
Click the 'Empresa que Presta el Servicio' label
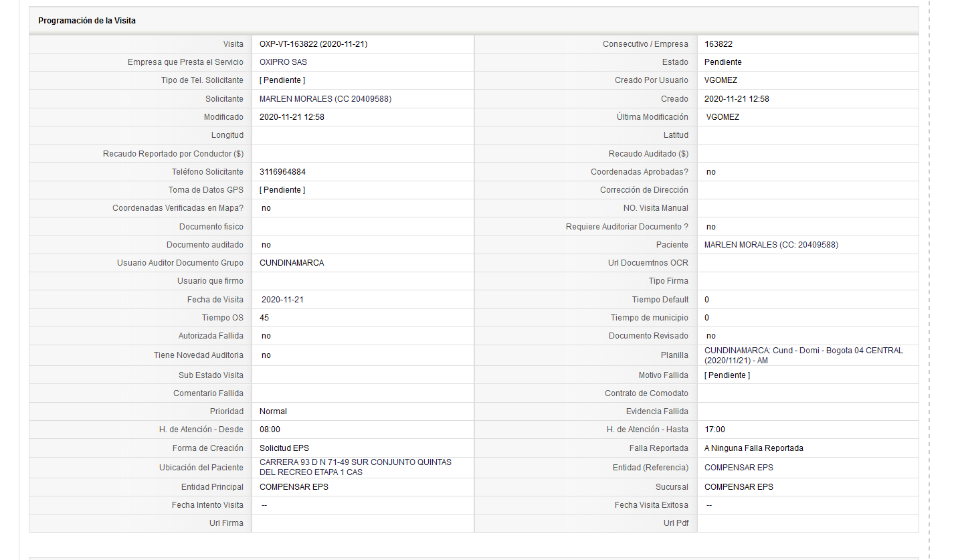pos(185,62)
